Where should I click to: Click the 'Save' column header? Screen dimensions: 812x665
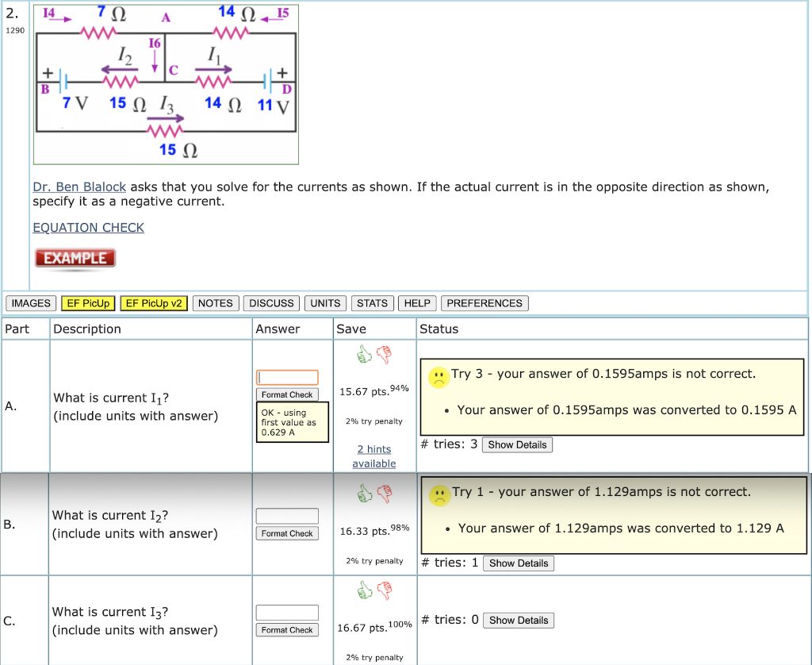tap(351, 329)
